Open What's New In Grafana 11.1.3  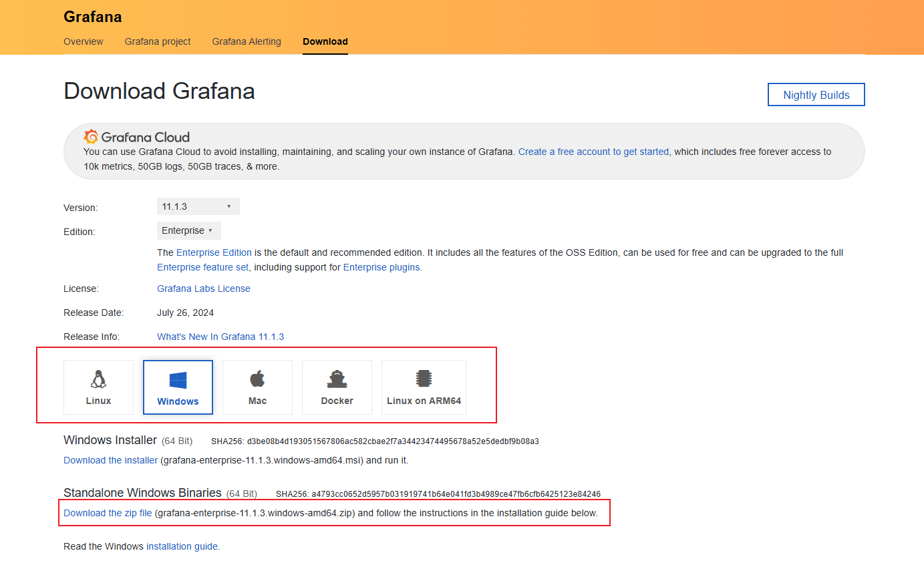(x=220, y=337)
